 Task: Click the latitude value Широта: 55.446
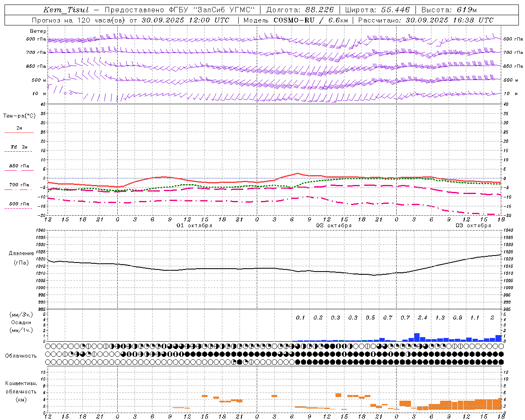coord(377,10)
